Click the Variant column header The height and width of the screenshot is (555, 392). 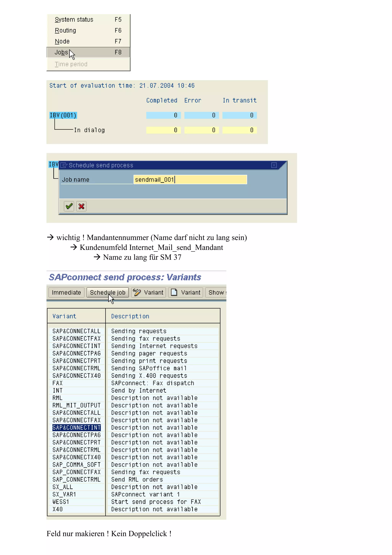65,316
